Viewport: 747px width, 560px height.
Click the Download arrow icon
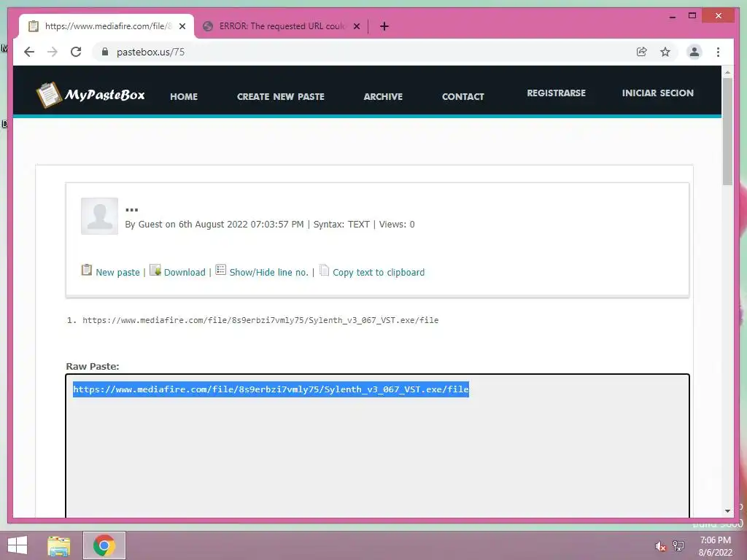click(x=155, y=270)
